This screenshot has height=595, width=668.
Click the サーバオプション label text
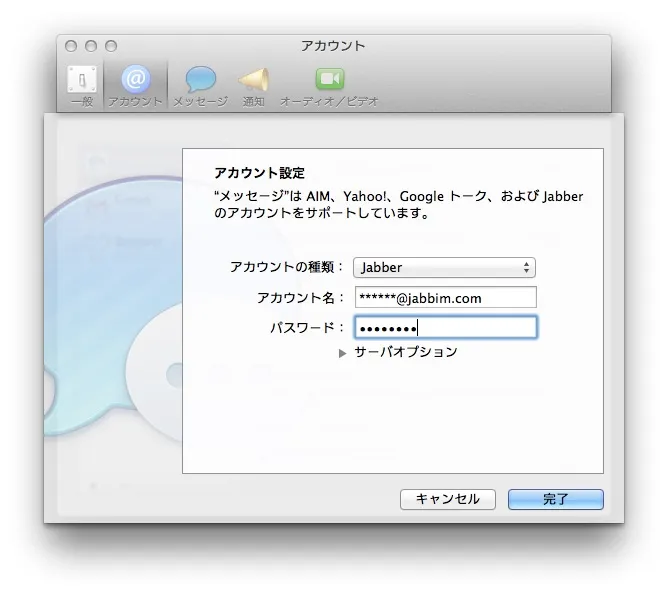pos(405,352)
